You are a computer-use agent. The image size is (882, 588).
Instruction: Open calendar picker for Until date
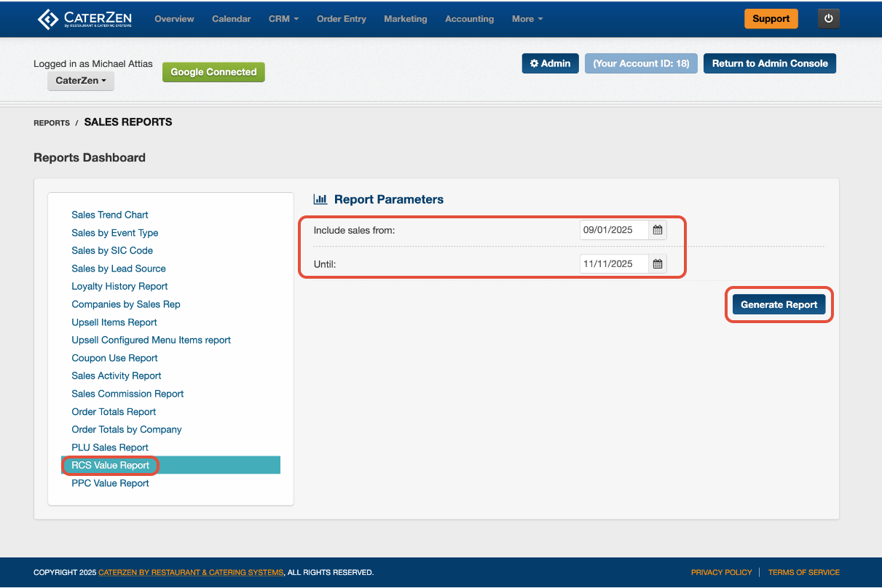pyautogui.click(x=658, y=263)
